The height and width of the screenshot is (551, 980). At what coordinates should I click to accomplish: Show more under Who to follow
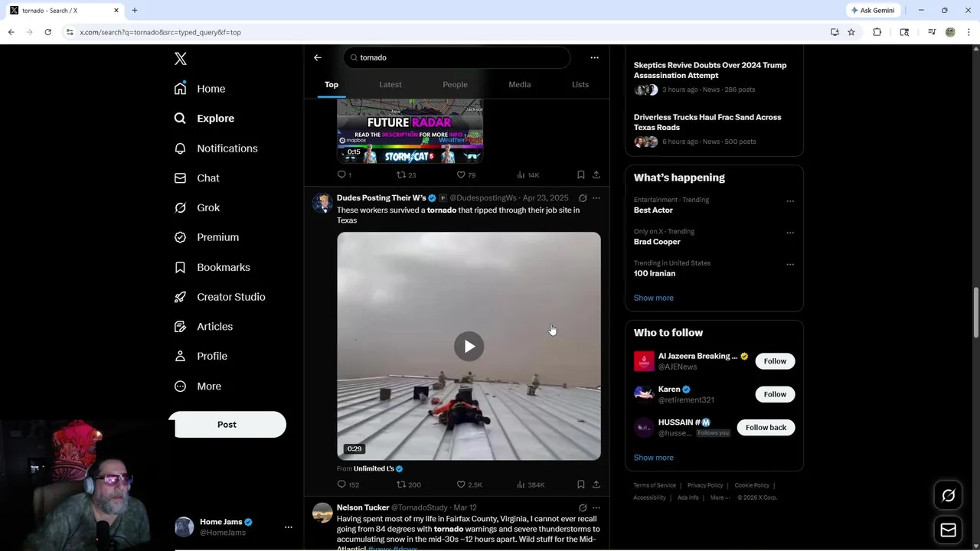(x=654, y=458)
